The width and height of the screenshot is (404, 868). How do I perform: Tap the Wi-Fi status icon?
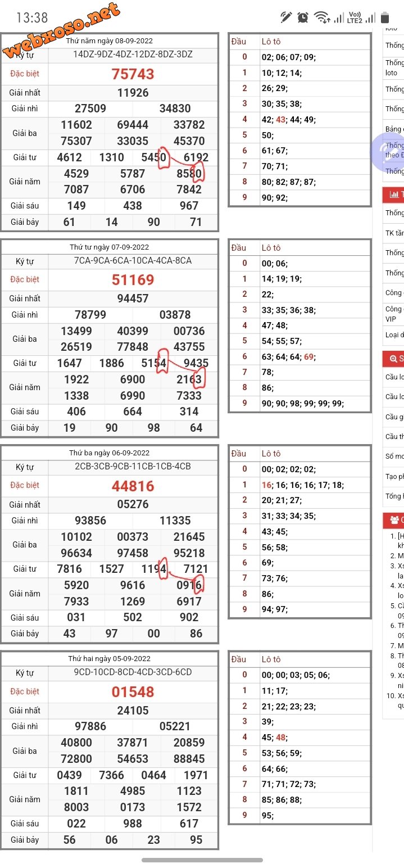tap(321, 17)
